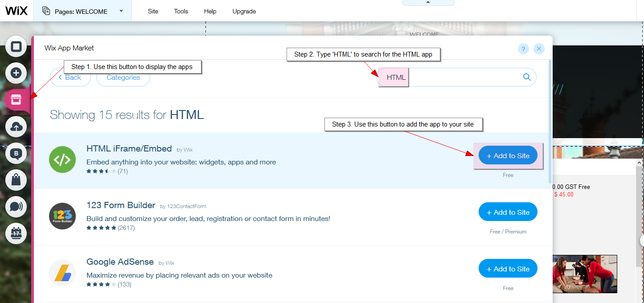Screen dimensions: 644x303
Task: Open the Store shopping bag sidebar icon
Action: (x=16, y=180)
